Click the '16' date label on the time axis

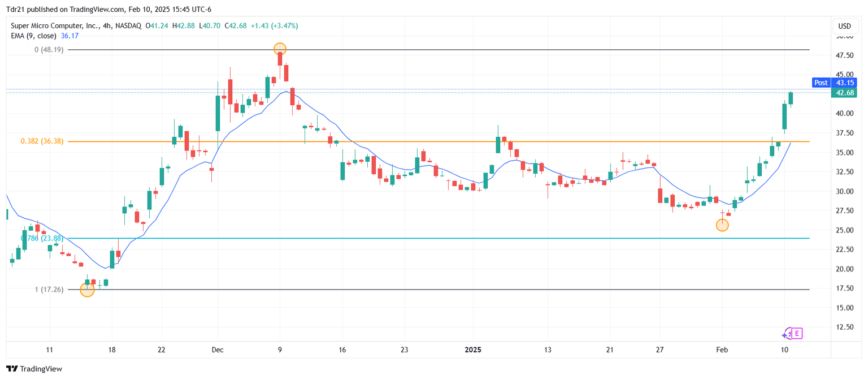pyautogui.click(x=342, y=350)
